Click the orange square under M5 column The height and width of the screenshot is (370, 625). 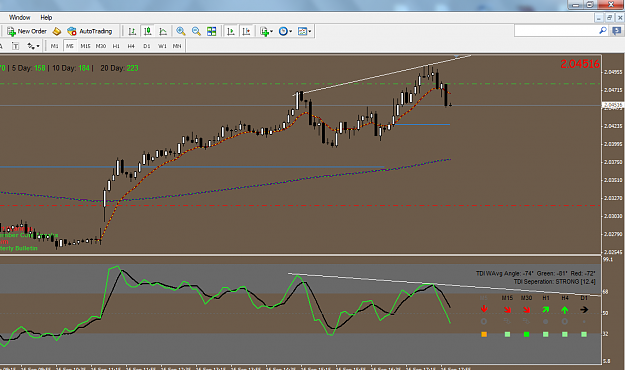484,334
